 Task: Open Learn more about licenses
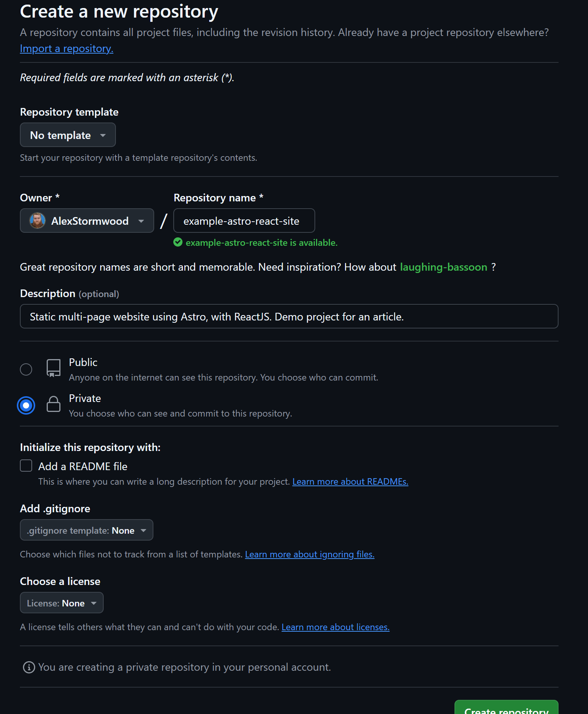pyautogui.click(x=335, y=627)
